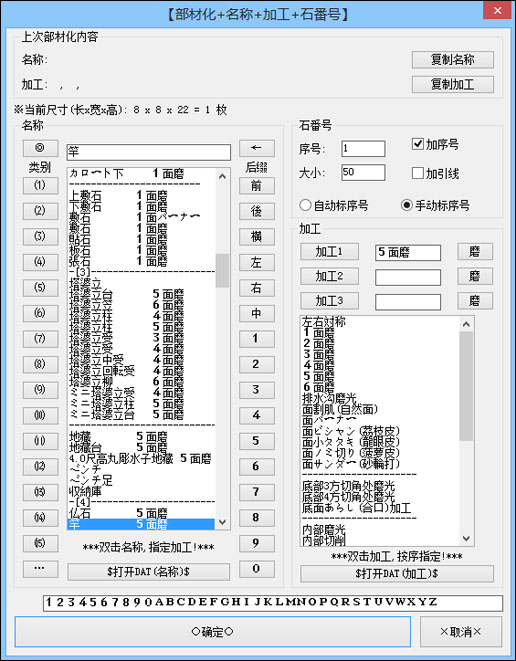Select category button (1)

click(x=40, y=185)
